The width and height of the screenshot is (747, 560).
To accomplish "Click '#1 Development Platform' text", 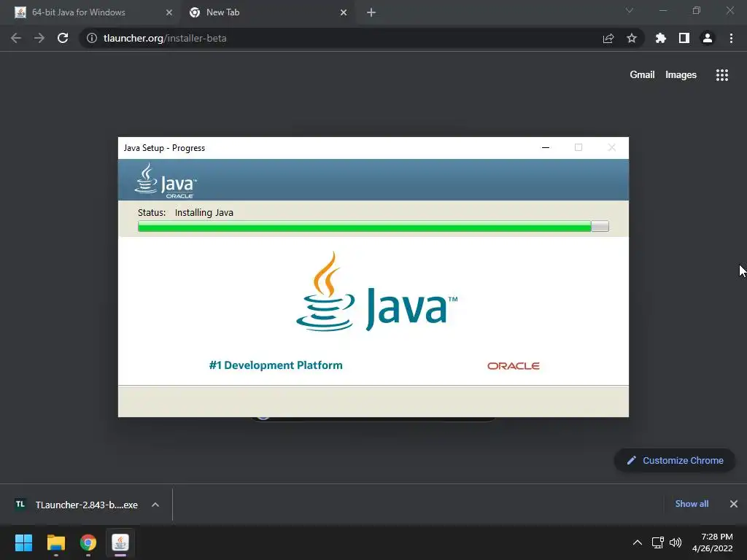I will (x=276, y=365).
